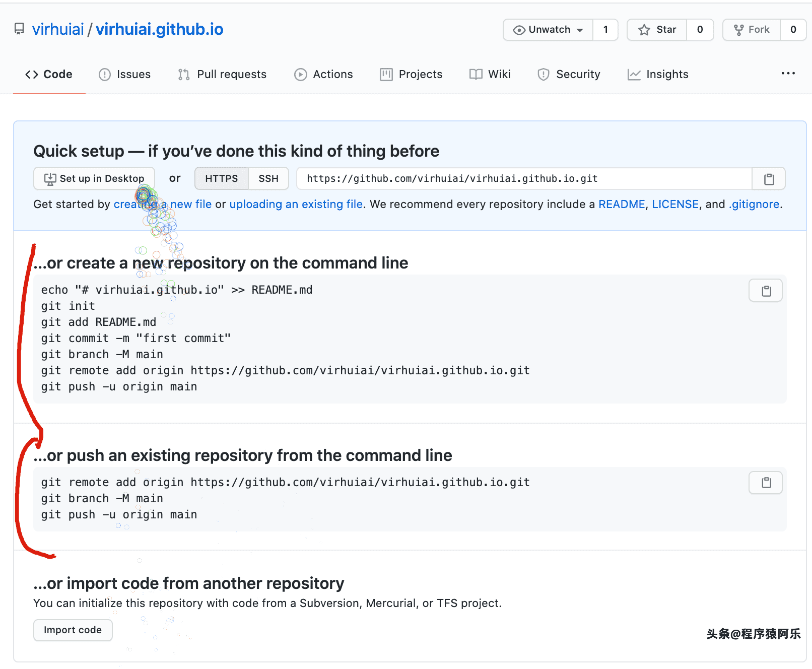Click the repository icon beside virhuiai
812x669 pixels.
pyautogui.click(x=19, y=29)
